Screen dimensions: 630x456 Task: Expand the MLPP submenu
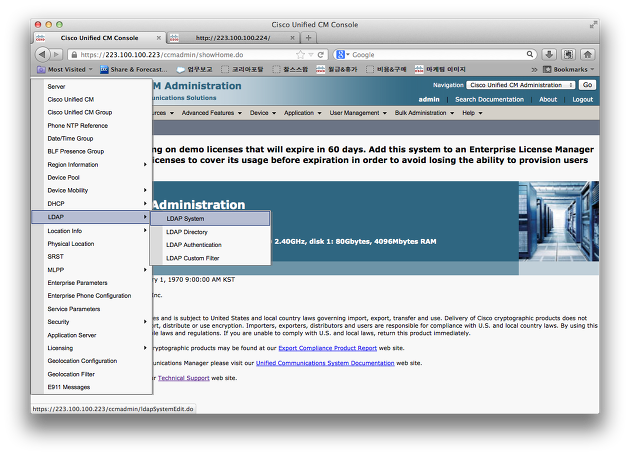pos(92,270)
